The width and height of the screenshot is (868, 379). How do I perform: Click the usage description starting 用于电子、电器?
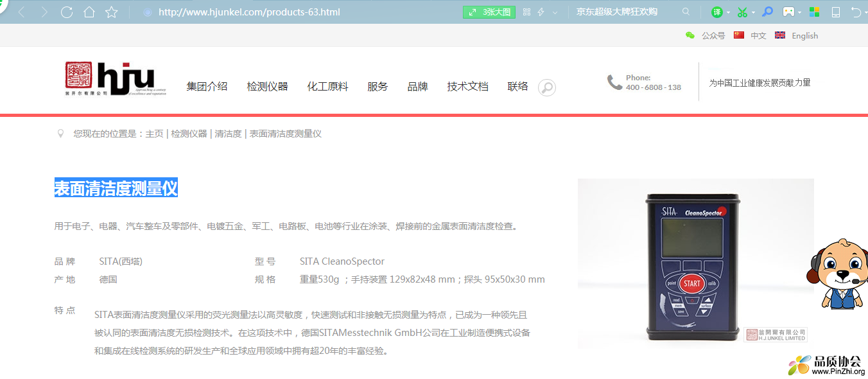(287, 226)
